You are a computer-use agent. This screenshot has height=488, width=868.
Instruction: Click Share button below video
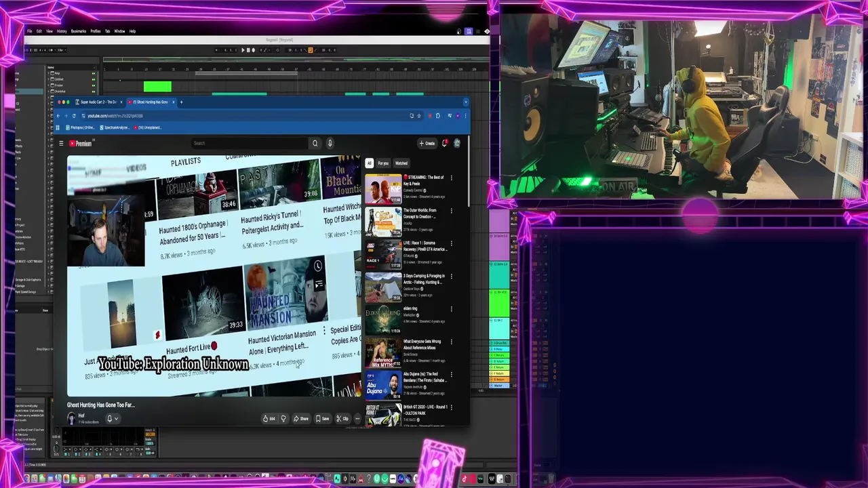300,418
